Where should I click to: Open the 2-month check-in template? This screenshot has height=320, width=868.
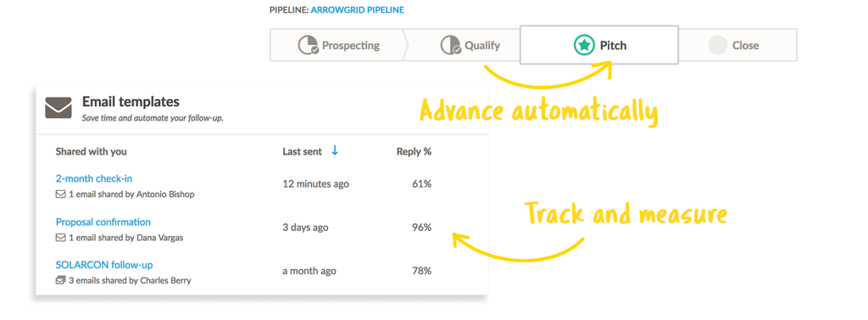coord(94,178)
